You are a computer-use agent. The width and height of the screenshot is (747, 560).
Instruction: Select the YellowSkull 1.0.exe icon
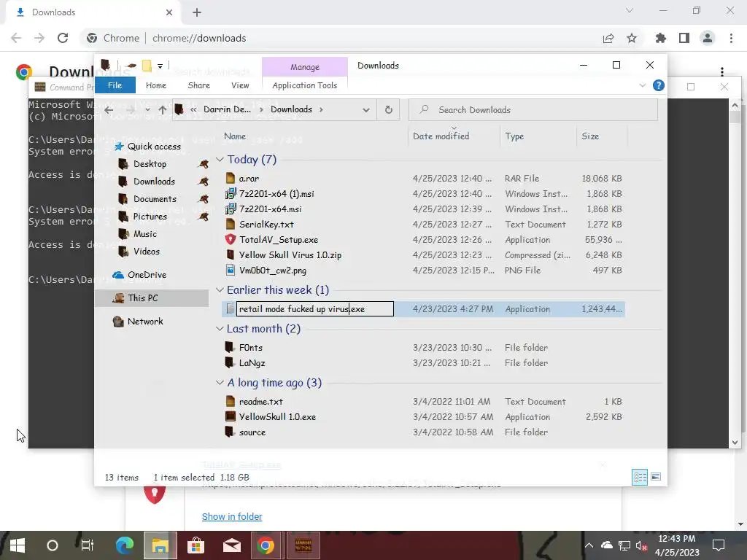231,416
